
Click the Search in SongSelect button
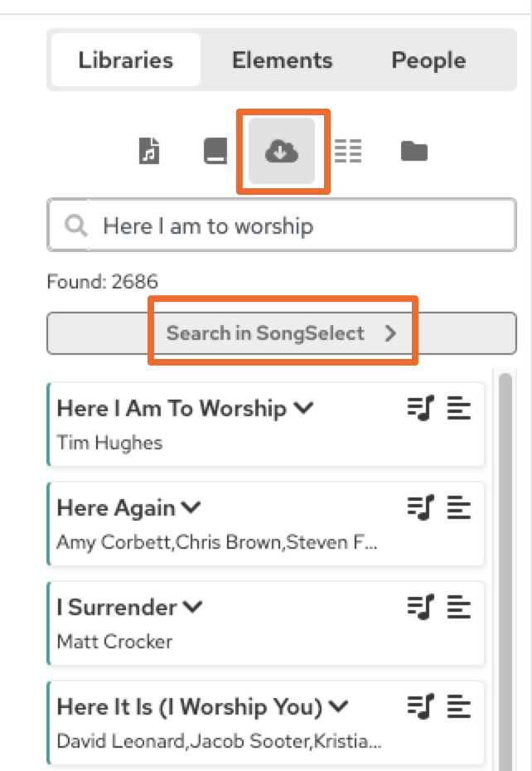282,333
